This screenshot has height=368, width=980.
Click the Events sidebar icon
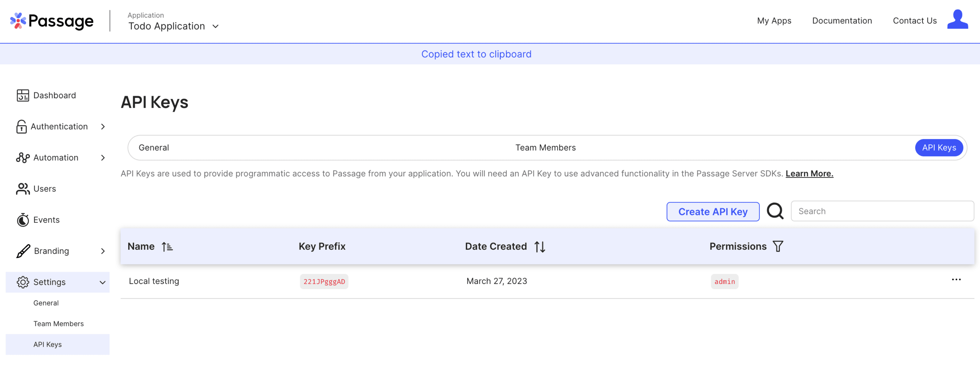pyautogui.click(x=23, y=219)
